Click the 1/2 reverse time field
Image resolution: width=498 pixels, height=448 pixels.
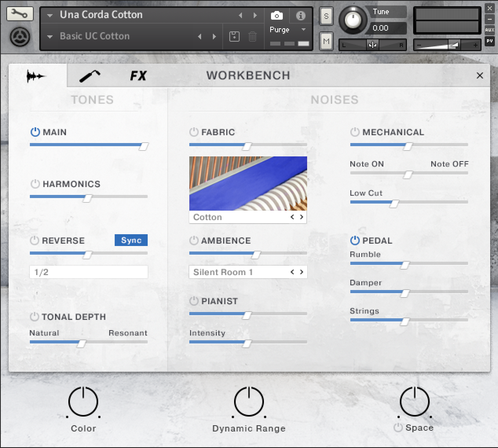tap(88, 272)
